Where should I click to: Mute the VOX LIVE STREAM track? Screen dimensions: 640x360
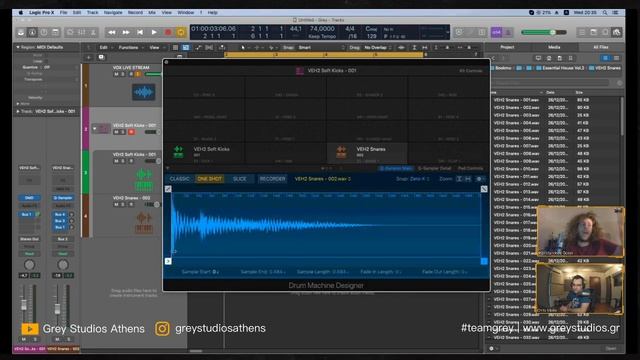tap(116, 74)
